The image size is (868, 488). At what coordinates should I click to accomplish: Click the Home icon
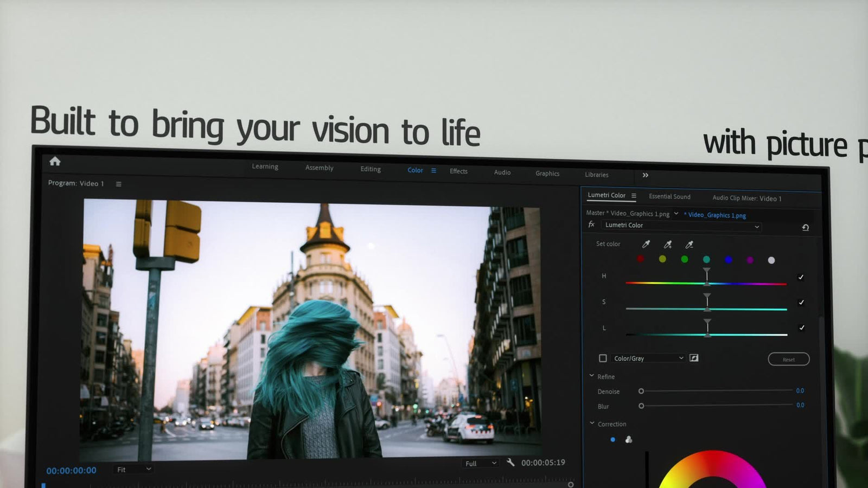55,161
